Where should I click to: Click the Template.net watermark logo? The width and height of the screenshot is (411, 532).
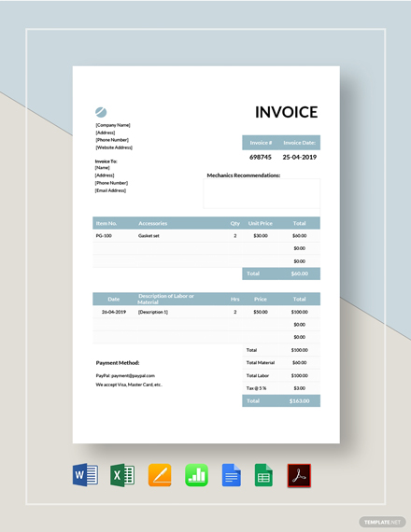(x=382, y=522)
